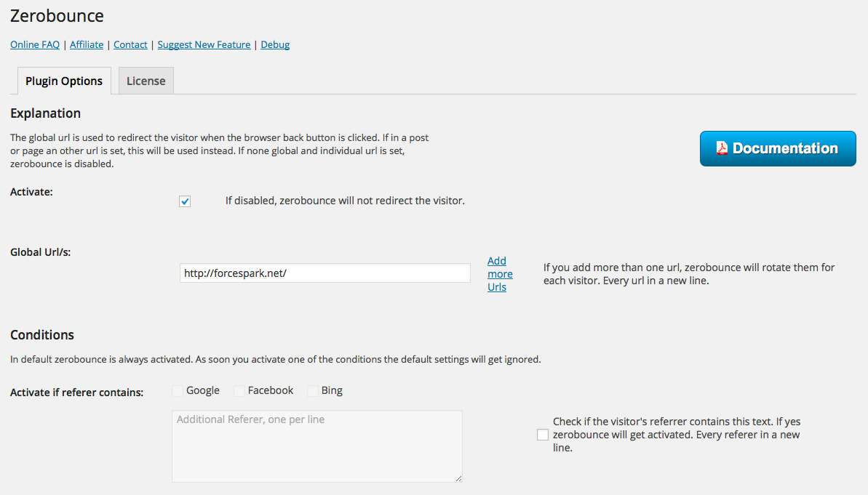Viewport: 868px width, 495px height.
Task: Follow the Contact link
Action: click(130, 45)
